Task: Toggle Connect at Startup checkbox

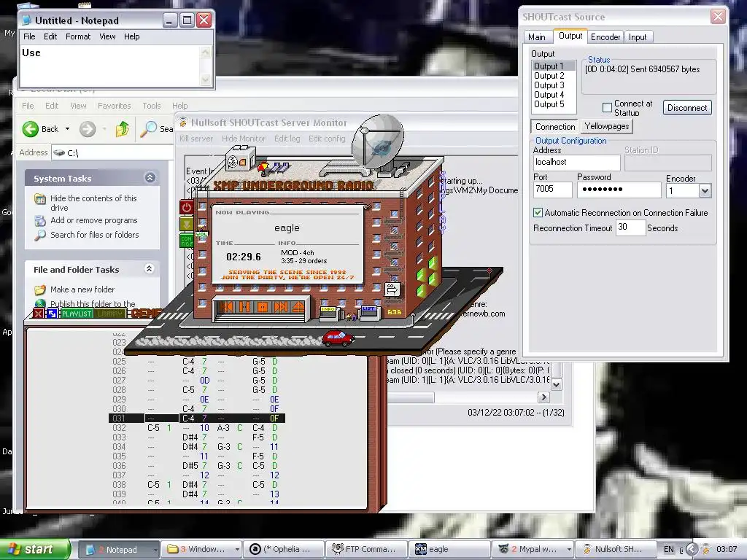Action: pyautogui.click(x=607, y=108)
